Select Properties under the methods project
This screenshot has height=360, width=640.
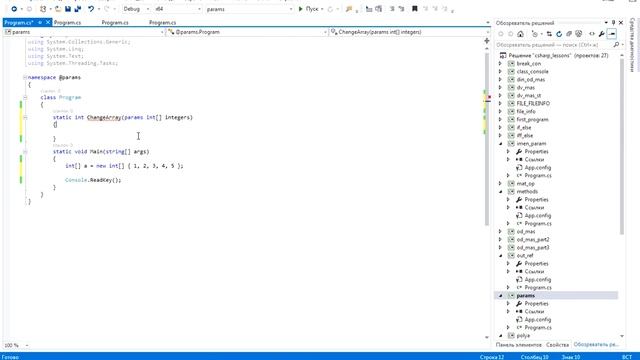click(536, 200)
